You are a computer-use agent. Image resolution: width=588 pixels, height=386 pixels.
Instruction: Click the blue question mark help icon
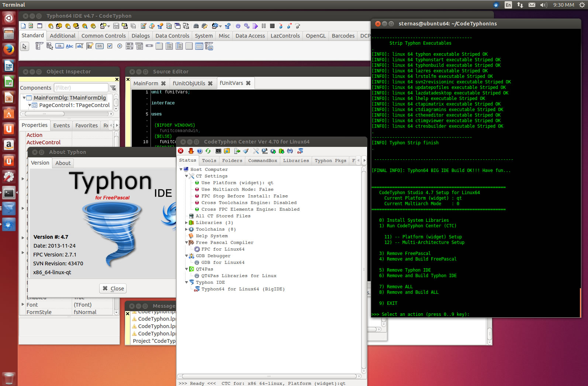200,151
